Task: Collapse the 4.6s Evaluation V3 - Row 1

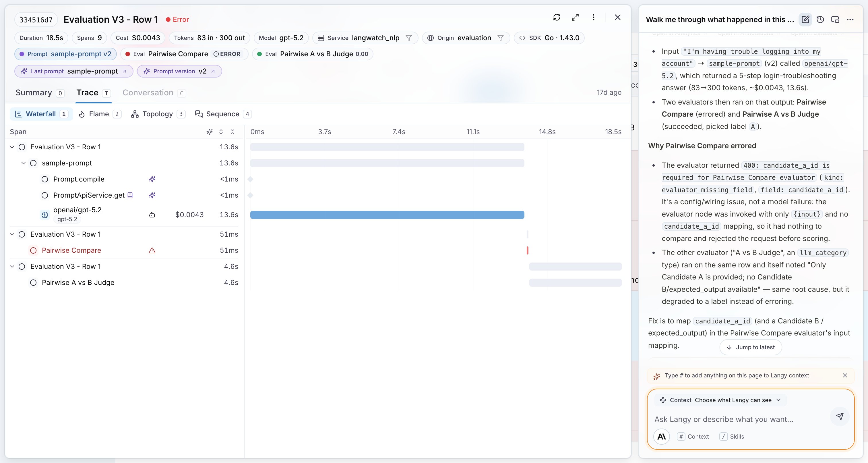Action: click(x=12, y=267)
